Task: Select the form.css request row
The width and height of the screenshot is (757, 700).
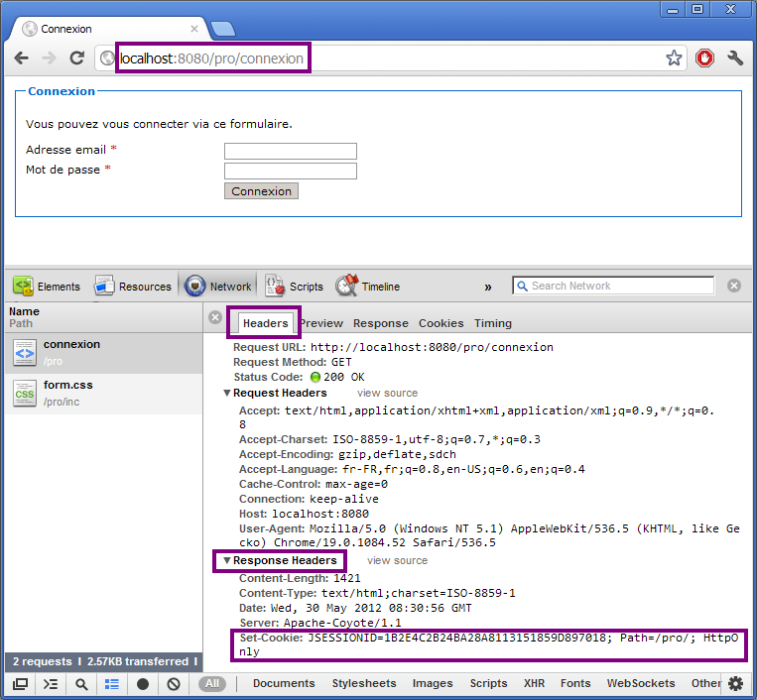Action: coord(104,394)
